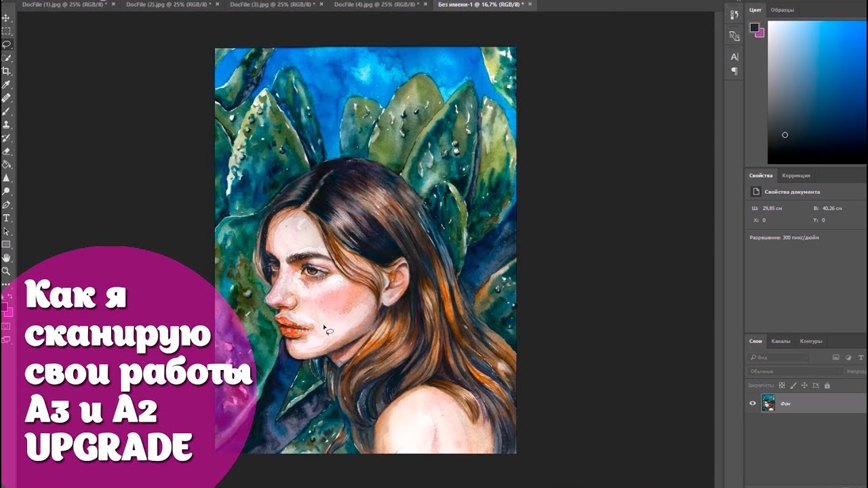The width and height of the screenshot is (868, 488).
Task: Click the magenta background color swatch
Action: point(760,33)
